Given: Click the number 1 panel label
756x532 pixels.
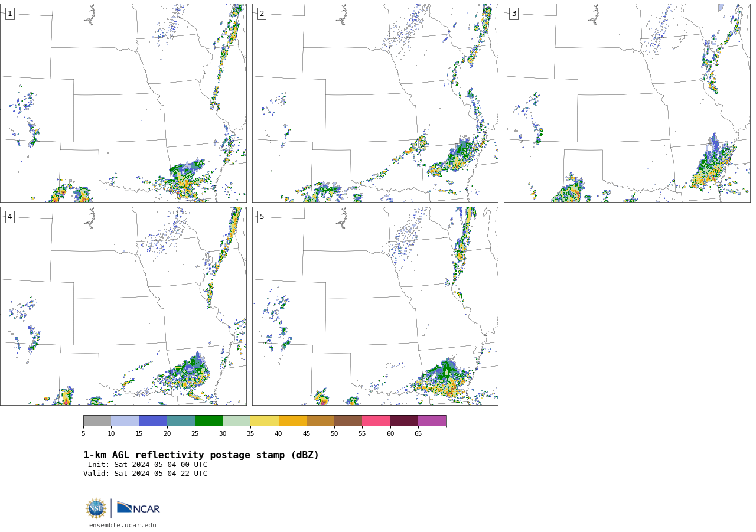Looking at the screenshot, I should [x=9, y=14].
